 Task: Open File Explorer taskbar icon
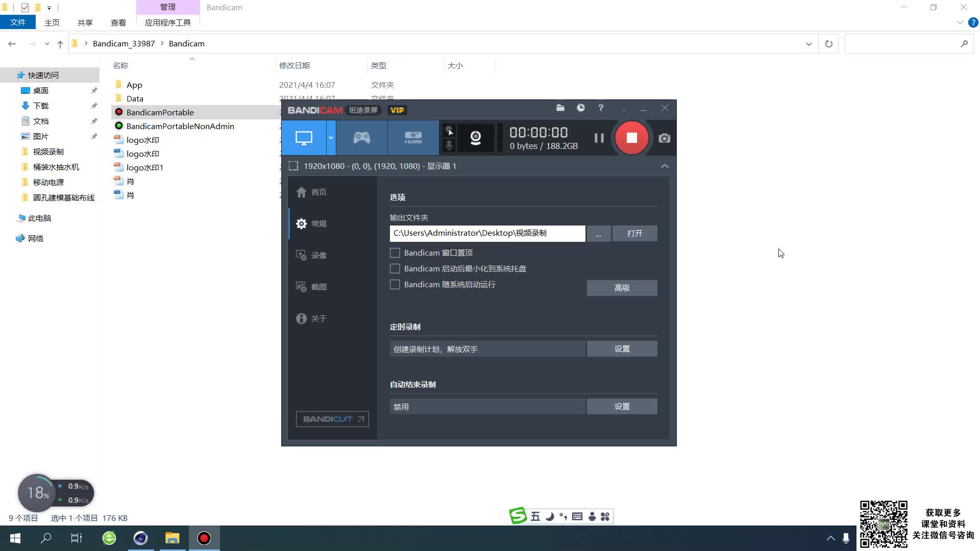click(173, 538)
